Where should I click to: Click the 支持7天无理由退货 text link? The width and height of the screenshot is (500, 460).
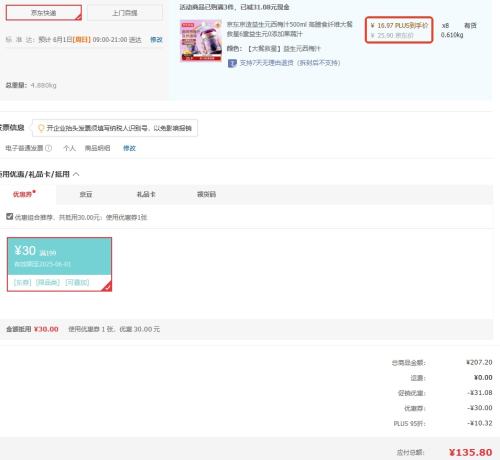click(x=290, y=63)
